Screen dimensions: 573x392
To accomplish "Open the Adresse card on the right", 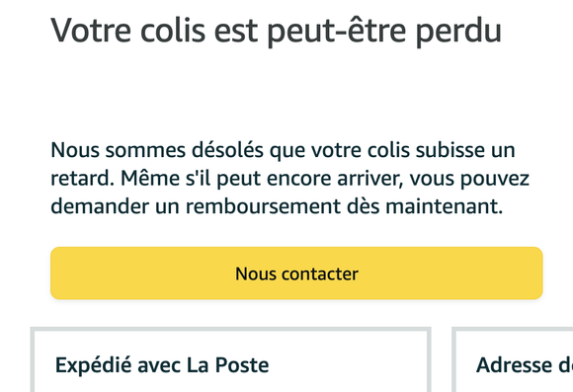I will coord(513,360).
